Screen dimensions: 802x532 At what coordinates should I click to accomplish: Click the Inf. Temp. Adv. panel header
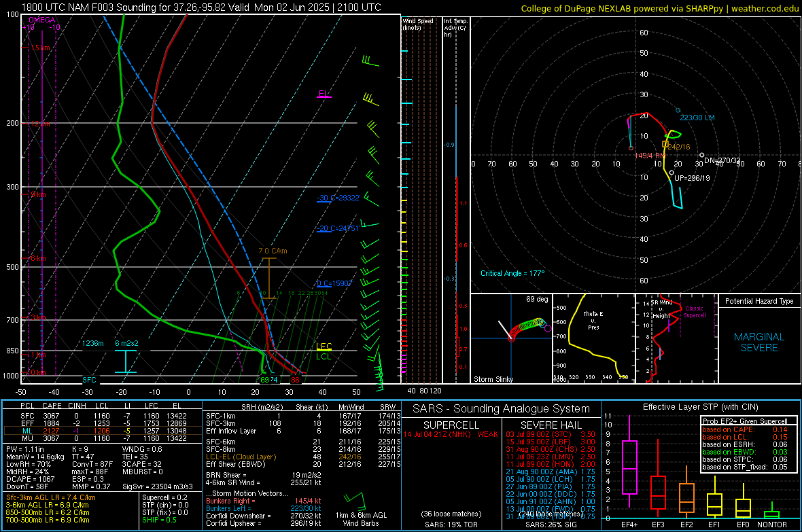(x=455, y=28)
